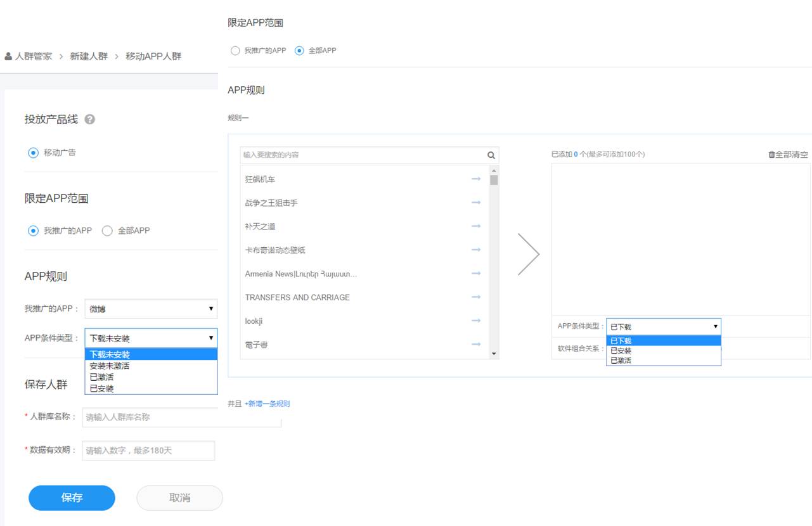Image resolution: width=812 pixels, height=526 pixels.
Task: Click the +新增一条规则 link
Action: click(266, 403)
